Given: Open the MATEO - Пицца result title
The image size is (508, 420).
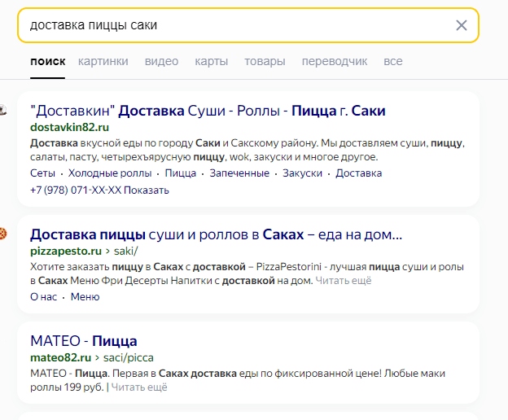Looking at the screenshot, I should (83, 340).
